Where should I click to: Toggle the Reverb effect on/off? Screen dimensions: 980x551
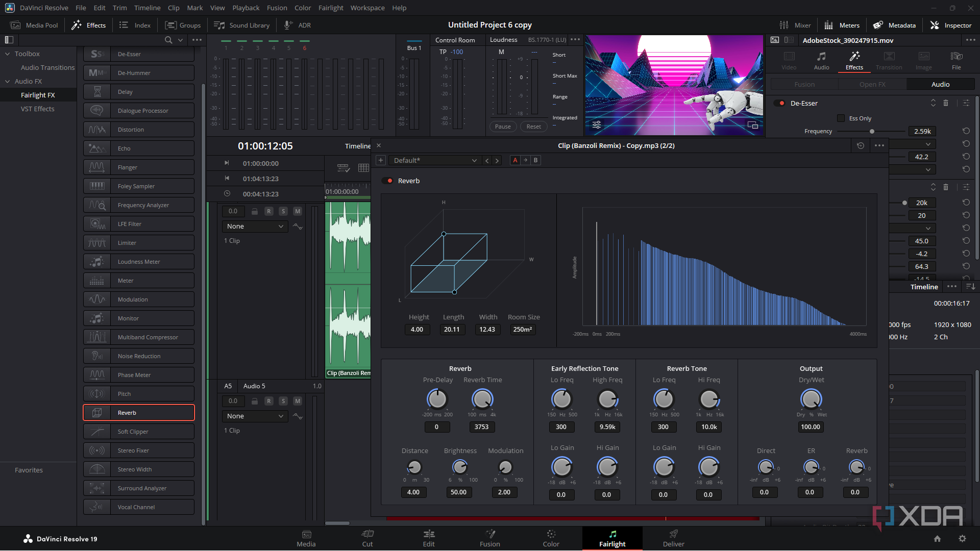388,181
